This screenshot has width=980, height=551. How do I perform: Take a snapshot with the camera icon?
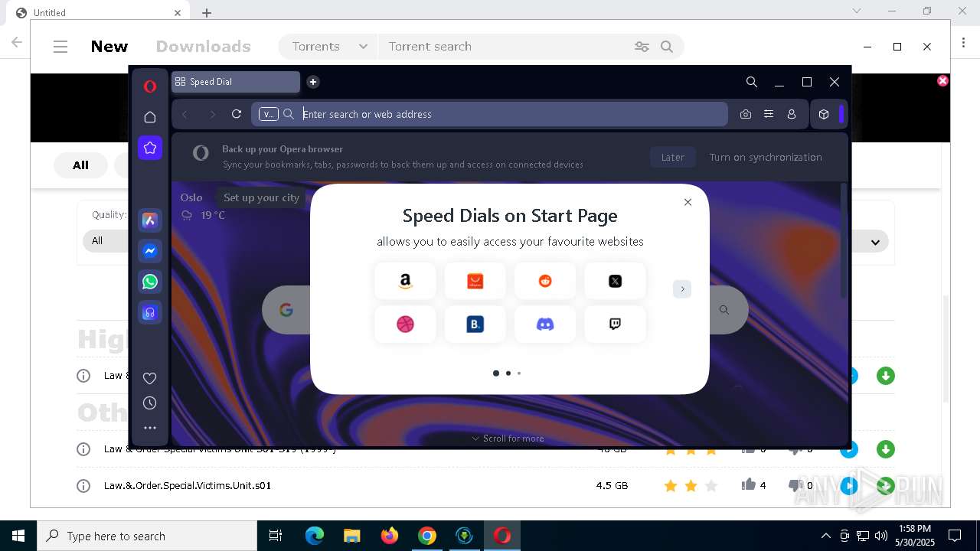click(746, 114)
